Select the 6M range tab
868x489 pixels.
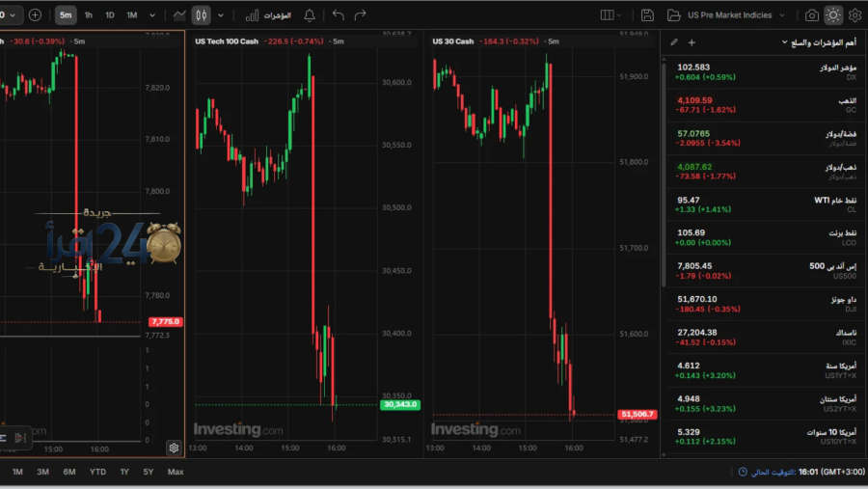click(69, 472)
